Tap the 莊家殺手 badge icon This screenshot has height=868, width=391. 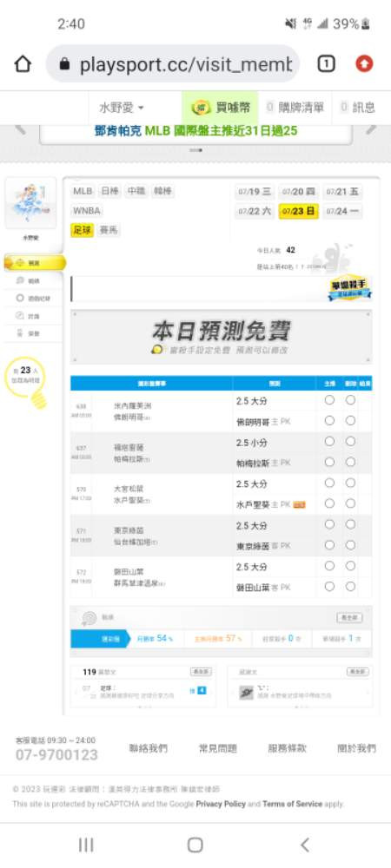(x=349, y=289)
